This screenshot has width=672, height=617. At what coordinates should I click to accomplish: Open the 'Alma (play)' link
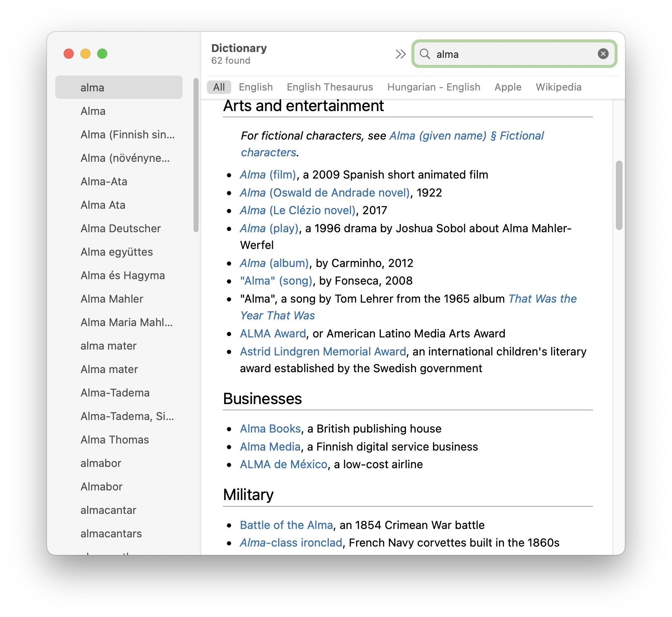click(x=269, y=228)
